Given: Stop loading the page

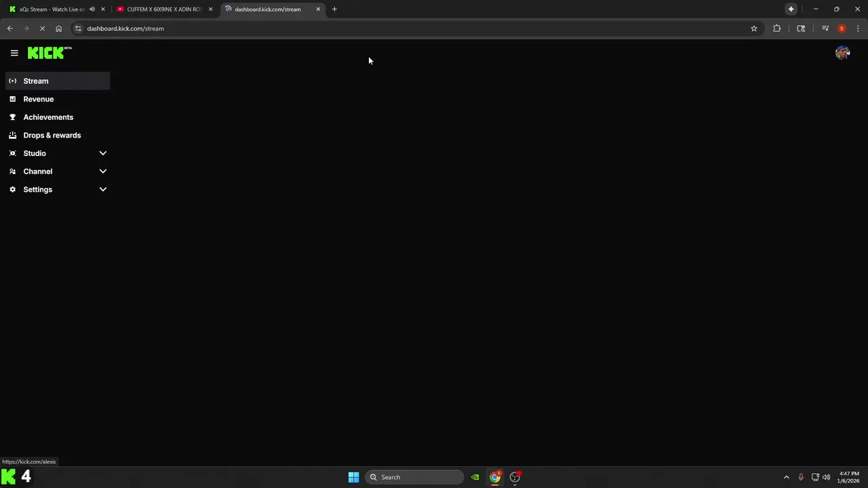Looking at the screenshot, I should 42,28.
